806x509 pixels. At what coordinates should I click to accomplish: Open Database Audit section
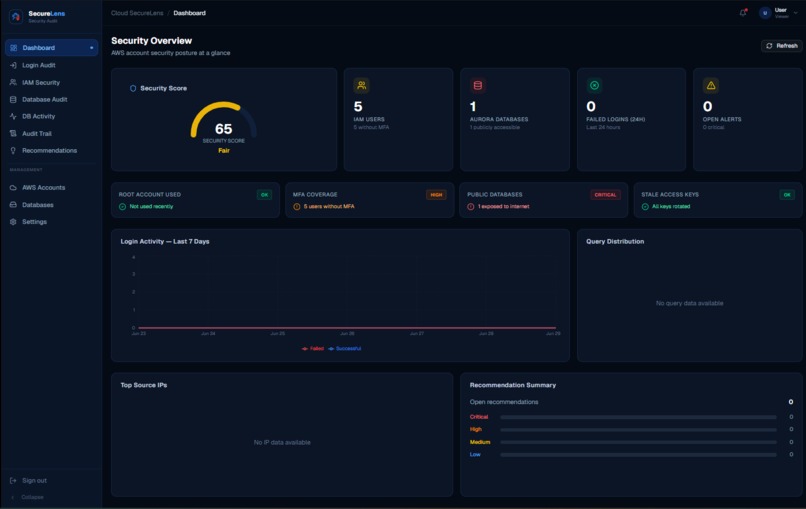(x=51, y=99)
